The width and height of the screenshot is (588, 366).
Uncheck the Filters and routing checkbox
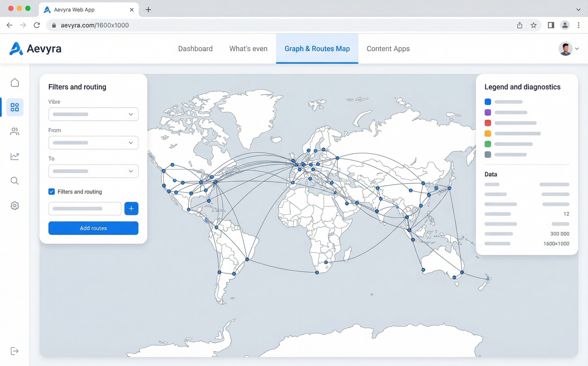(x=51, y=192)
